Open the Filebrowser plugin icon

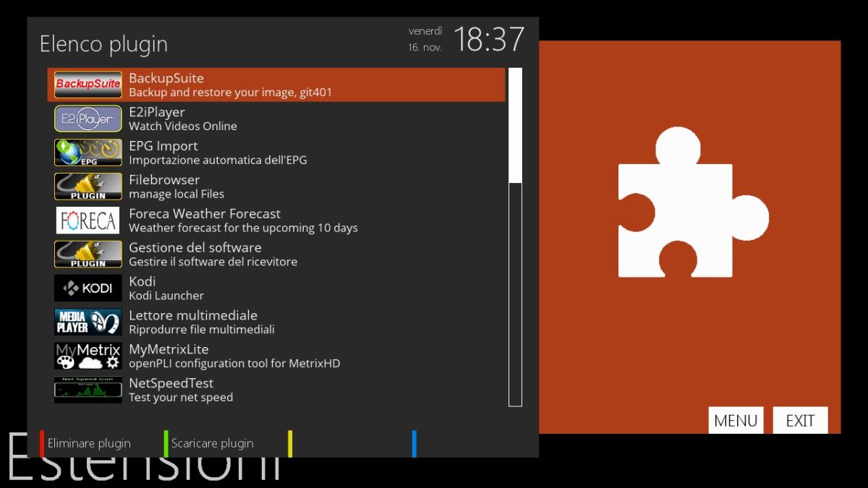[87, 187]
